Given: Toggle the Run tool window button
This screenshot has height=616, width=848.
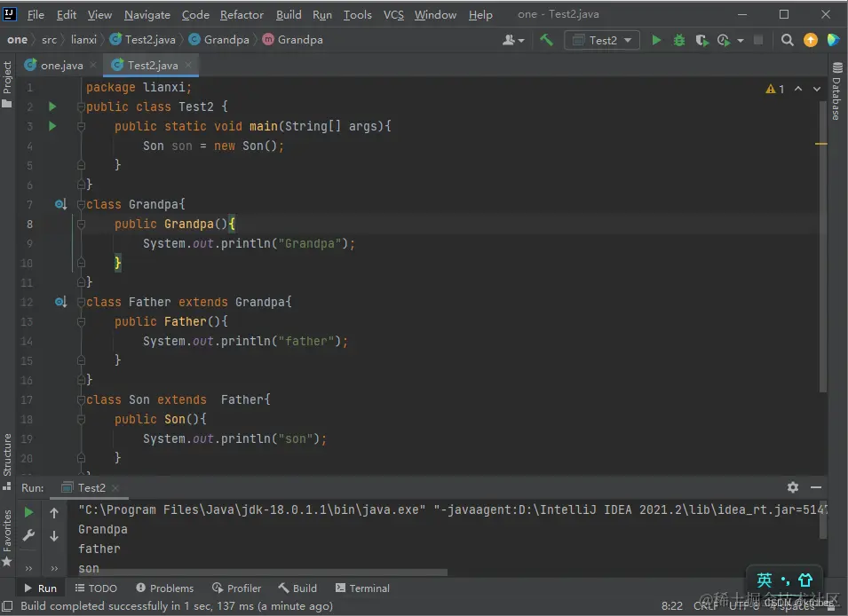Looking at the screenshot, I should [41, 588].
